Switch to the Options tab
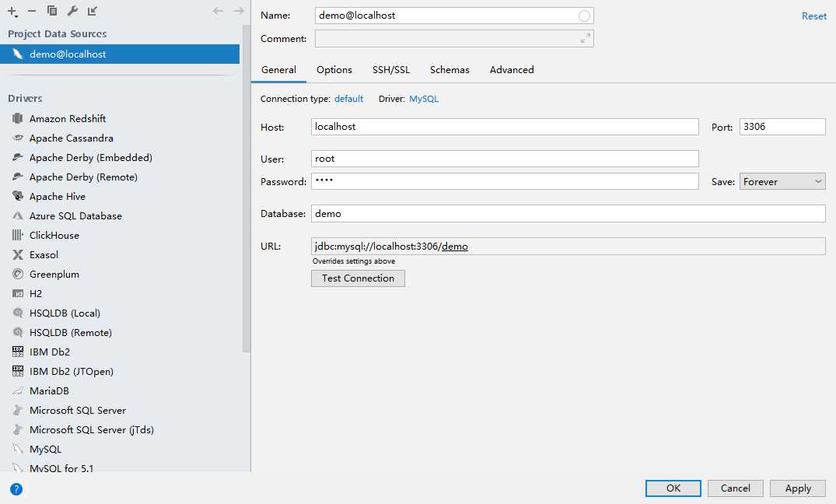The image size is (836, 504). (334, 70)
